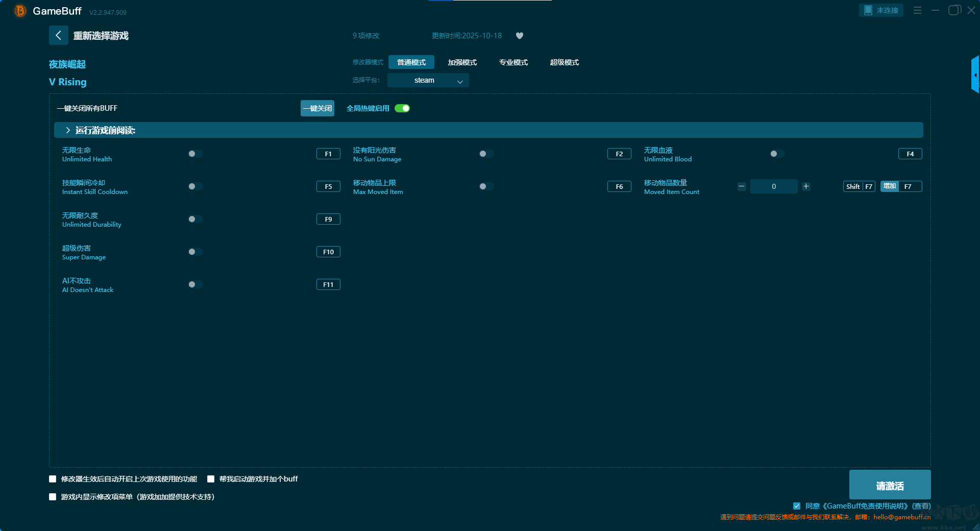Open the steam platform dropdown
This screenshot has width=980, height=531.
(428, 80)
